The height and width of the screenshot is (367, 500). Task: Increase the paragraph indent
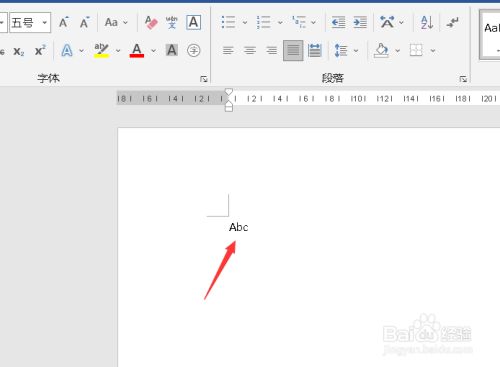(360, 22)
